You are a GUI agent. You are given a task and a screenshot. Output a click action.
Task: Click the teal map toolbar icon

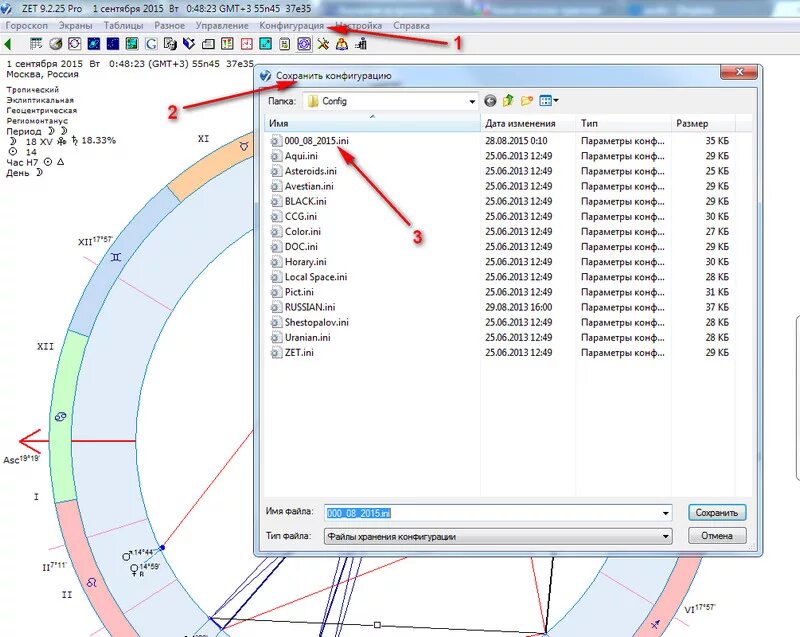(132, 44)
